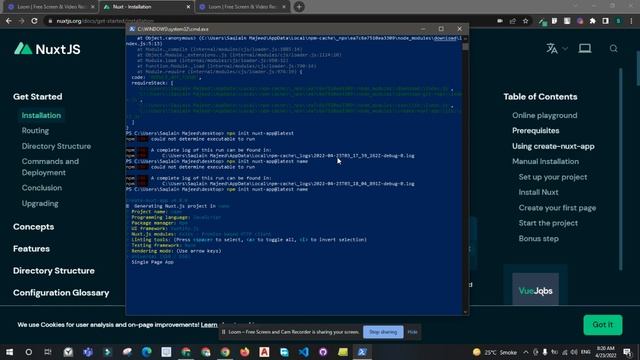The image size is (640, 360).
Task: Expand the Concepts section
Action: pyautogui.click(x=33, y=227)
